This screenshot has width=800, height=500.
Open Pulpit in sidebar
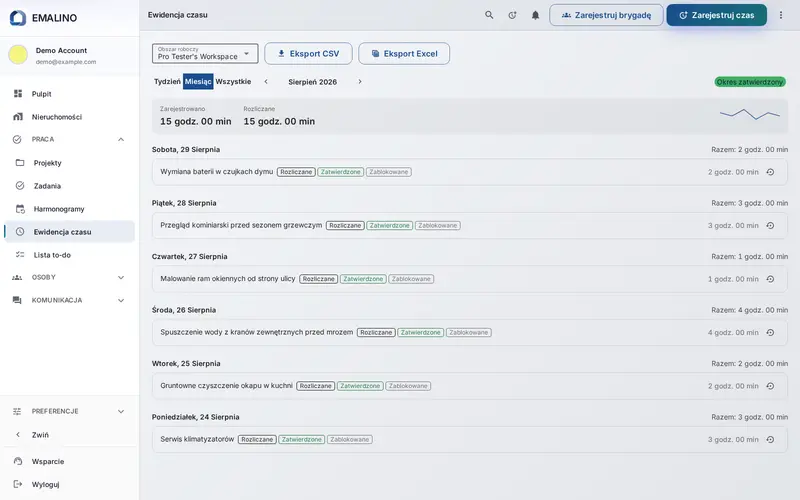pyautogui.click(x=69, y=94)
